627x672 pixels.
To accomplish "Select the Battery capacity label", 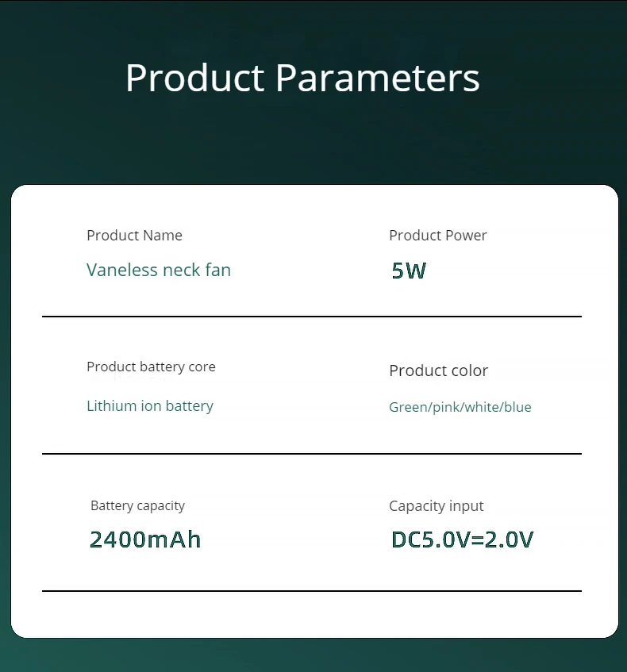I will (x=137, y=505).
